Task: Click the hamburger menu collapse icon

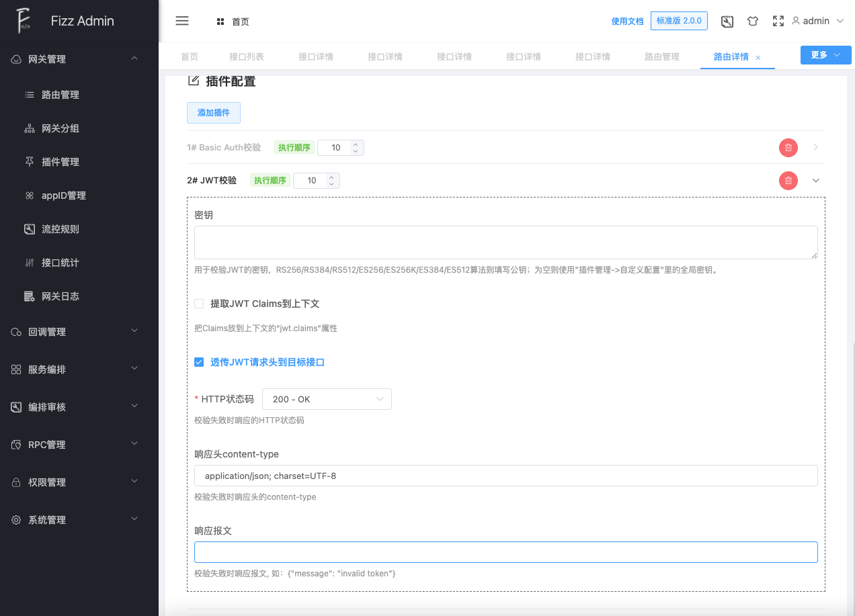Action: click(181, 21)
